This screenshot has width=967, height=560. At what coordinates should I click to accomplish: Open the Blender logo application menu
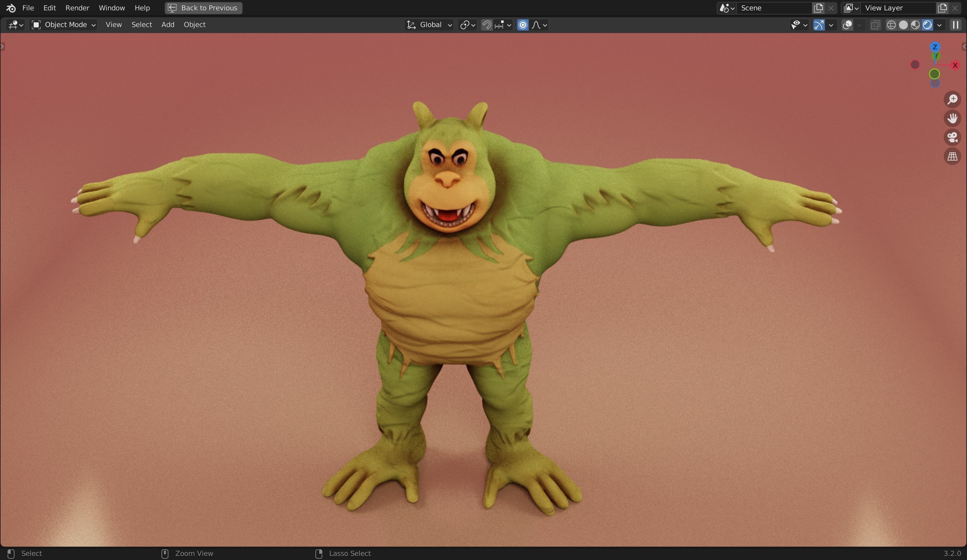(11, 8)
